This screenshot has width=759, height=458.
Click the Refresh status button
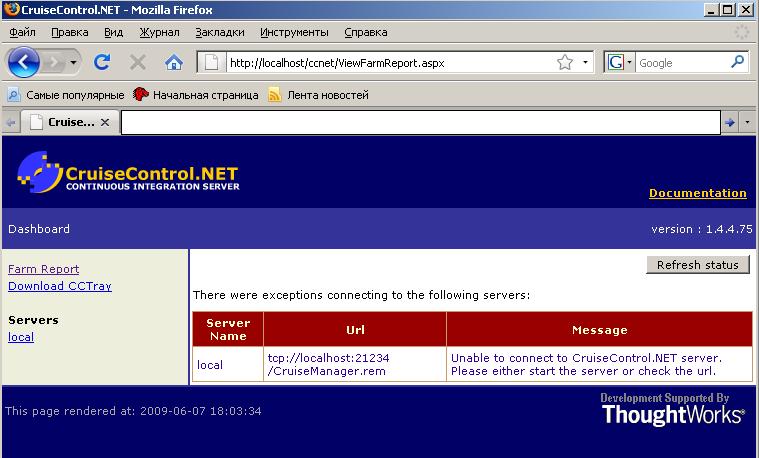698,265
